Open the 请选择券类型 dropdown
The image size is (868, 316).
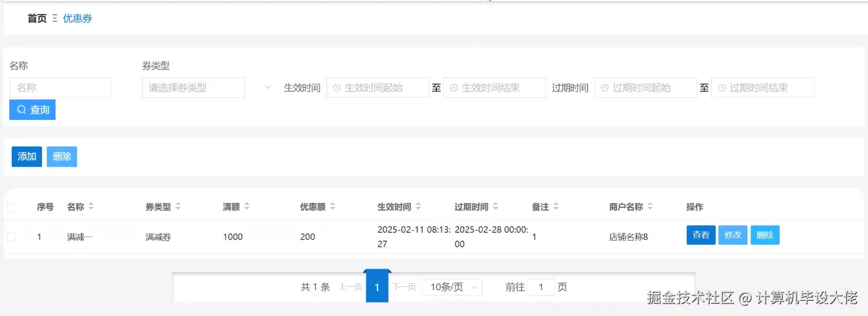tap(194, 87)
